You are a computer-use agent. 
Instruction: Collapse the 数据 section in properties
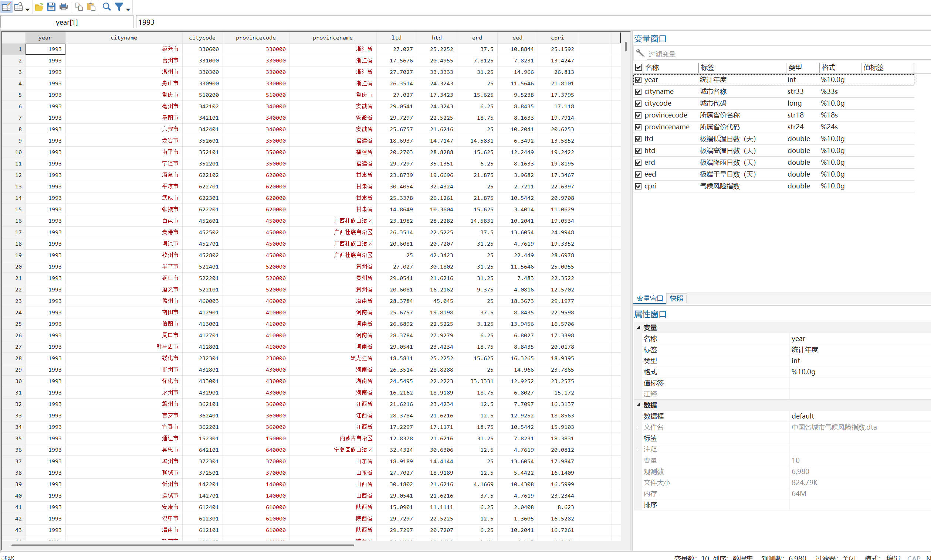638,405
